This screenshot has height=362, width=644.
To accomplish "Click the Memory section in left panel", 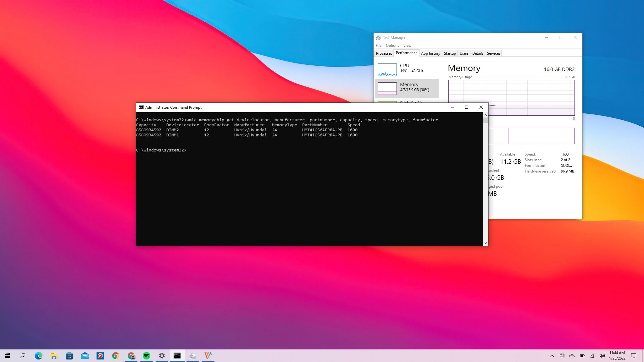I will click(x=407, y=87).
